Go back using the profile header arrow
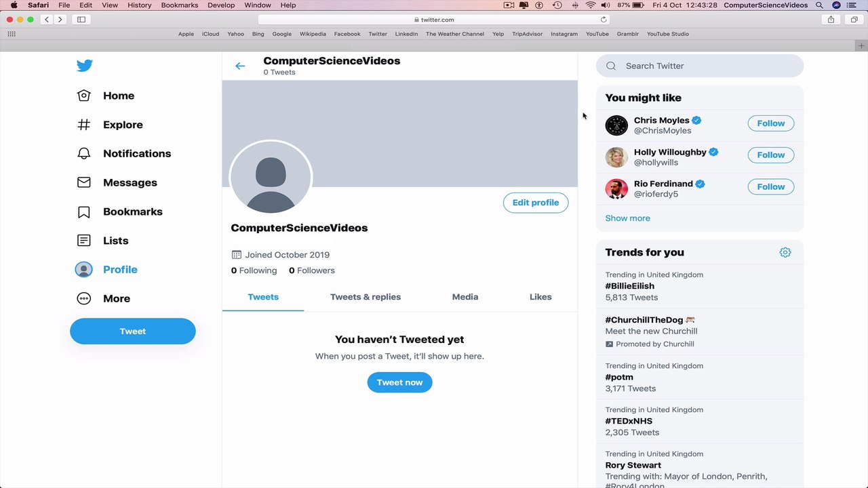Image resolution: width=868 pixels, height=488 pixels. click(x=240, y=66)
